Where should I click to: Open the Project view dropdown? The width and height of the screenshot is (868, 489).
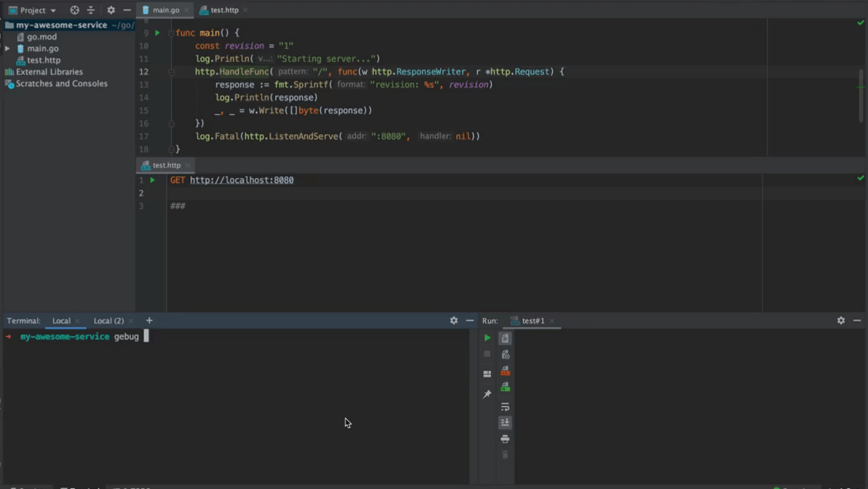32,10
